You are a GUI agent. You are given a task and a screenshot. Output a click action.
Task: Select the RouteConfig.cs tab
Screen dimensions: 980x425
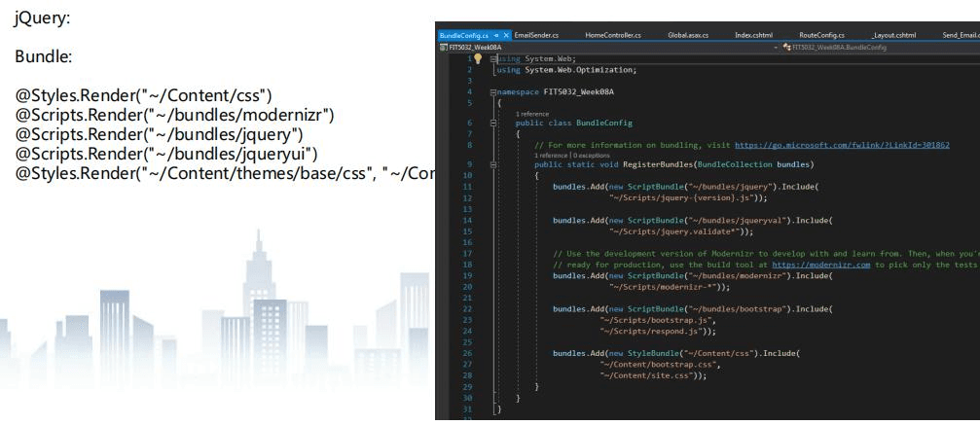point(822,35)
